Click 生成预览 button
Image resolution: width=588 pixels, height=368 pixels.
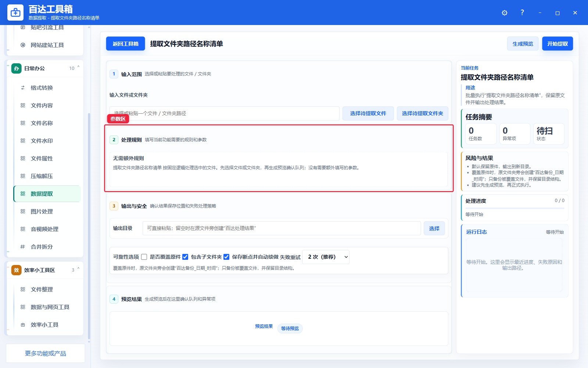click(523, 44)
